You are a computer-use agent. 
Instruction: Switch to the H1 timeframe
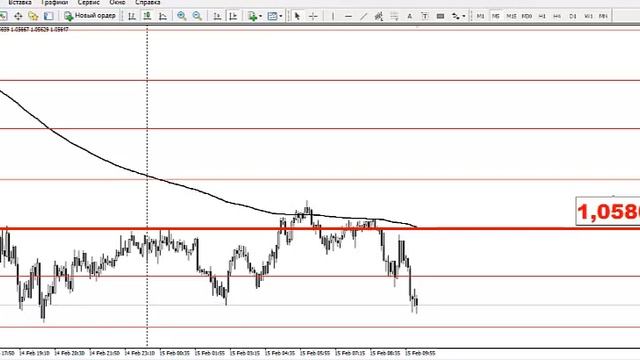[542, 16]
